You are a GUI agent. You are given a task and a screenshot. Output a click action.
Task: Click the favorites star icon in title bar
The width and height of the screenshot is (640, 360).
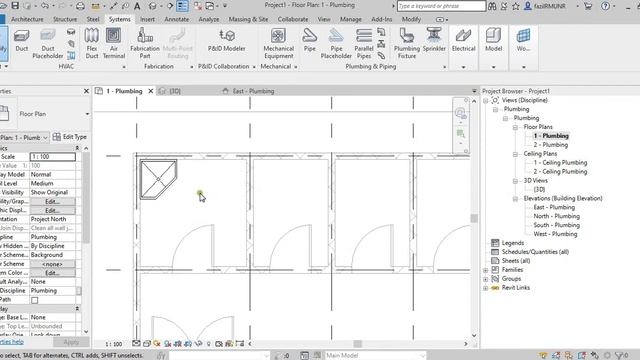516,6
